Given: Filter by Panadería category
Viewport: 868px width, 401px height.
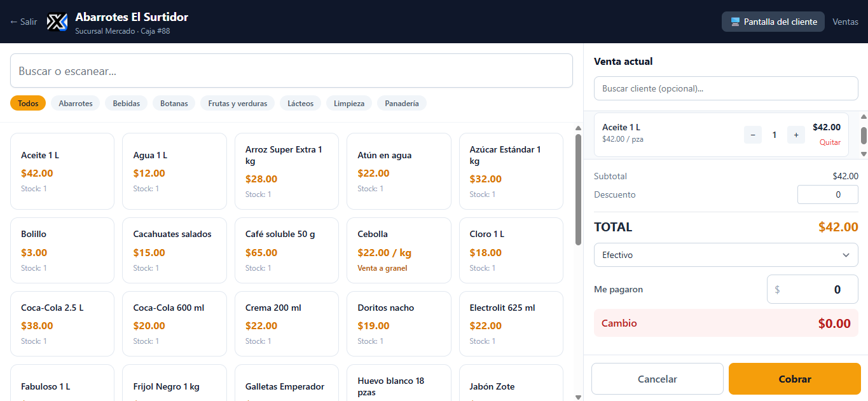Looking at the screenshot, I should coord(402,103).
